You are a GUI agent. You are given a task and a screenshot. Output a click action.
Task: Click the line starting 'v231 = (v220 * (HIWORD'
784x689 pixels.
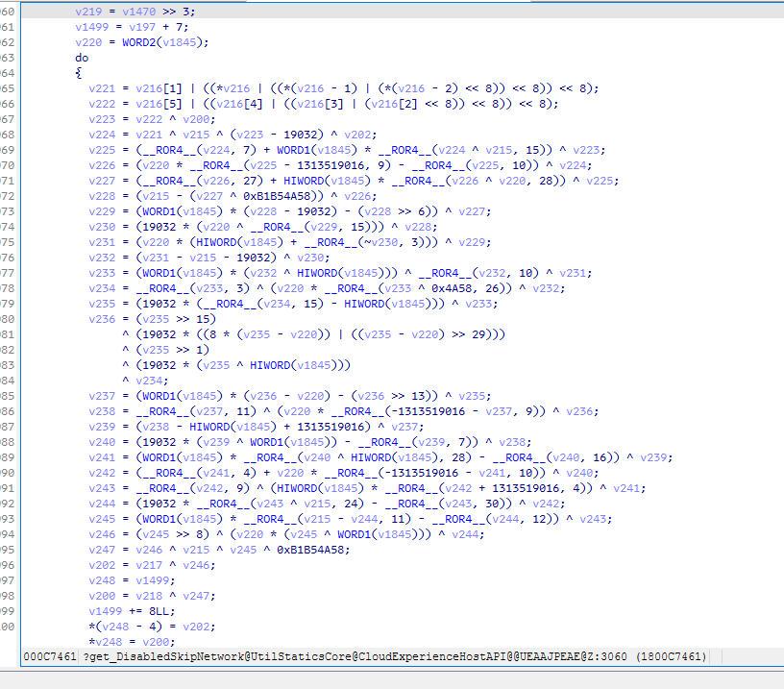click(x=290, y=242)
